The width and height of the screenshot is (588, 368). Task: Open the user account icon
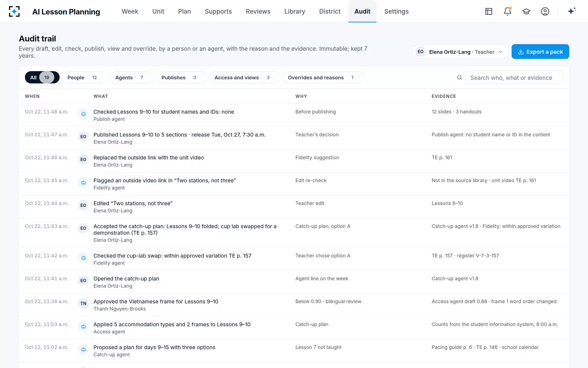pyautogui.click(x=545, y=11)
